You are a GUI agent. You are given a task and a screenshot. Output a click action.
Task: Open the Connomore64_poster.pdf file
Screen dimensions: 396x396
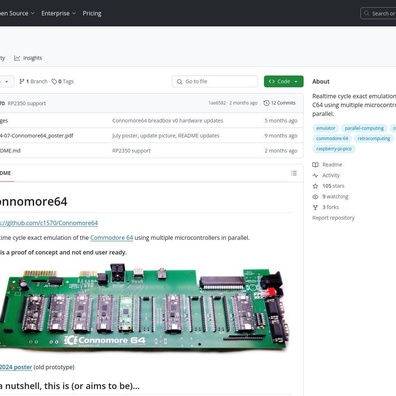pos(37,136)
